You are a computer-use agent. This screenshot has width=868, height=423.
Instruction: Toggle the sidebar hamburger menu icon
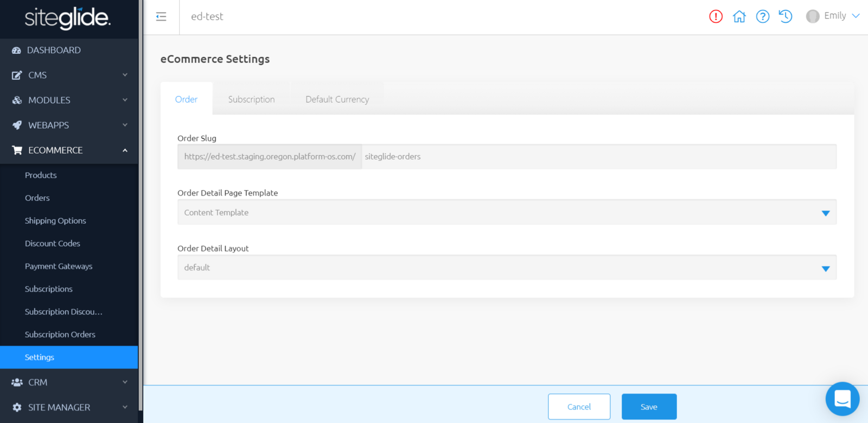point(161,16)
